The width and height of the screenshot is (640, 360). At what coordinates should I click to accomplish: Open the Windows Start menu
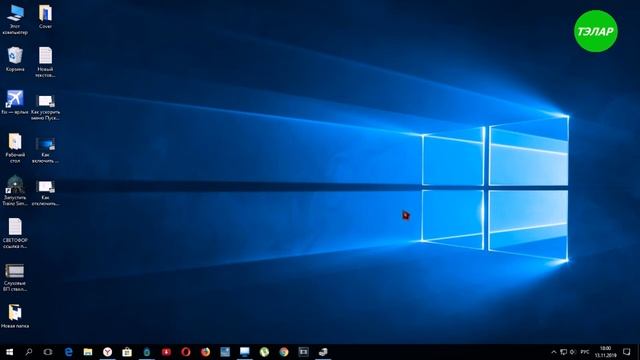pyautogui.click(x=9, y=352)
